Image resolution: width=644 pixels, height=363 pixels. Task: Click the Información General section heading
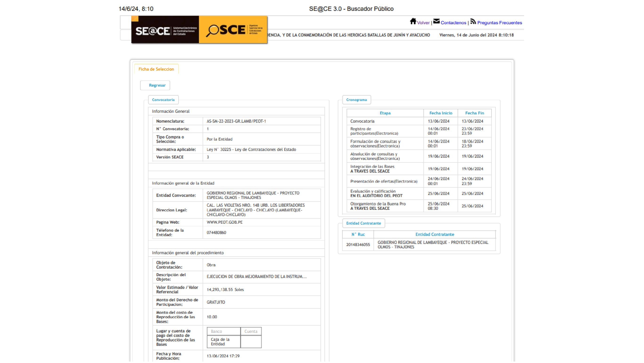coord(171,111)
